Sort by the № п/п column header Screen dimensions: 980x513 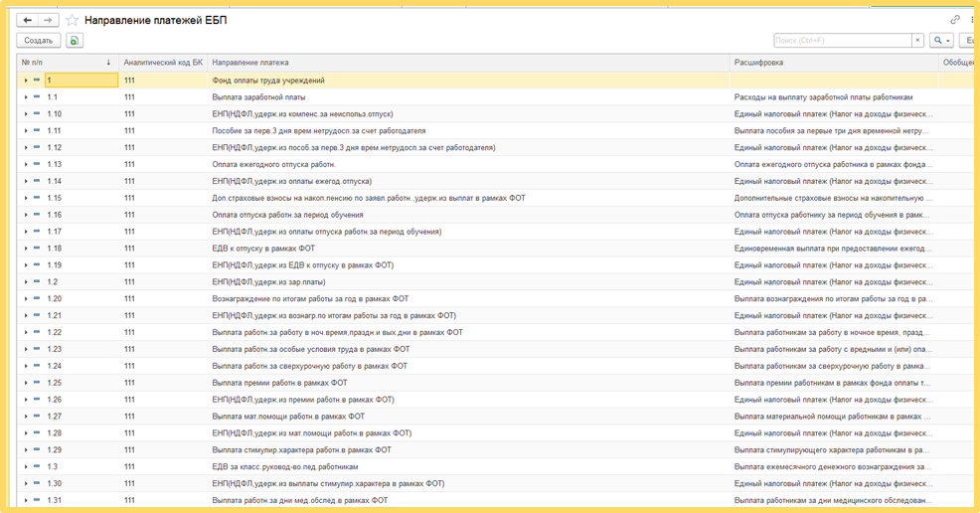pyautogui.click(x=67, y=63)
